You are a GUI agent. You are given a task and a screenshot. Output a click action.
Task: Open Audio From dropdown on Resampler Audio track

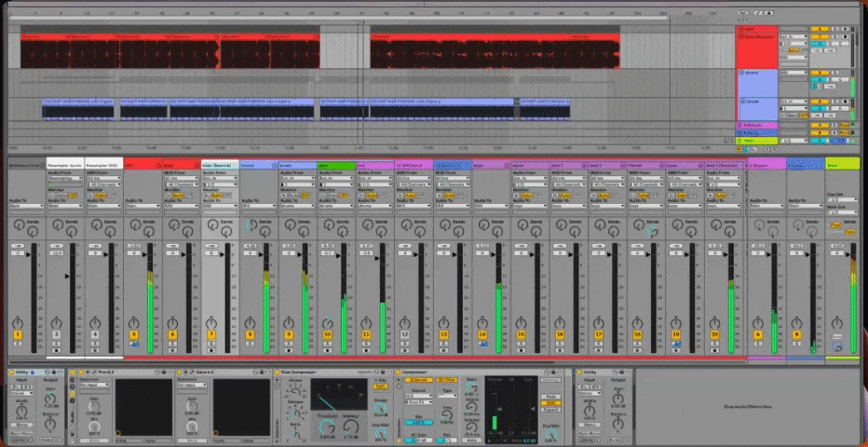(x=64, y=177)
